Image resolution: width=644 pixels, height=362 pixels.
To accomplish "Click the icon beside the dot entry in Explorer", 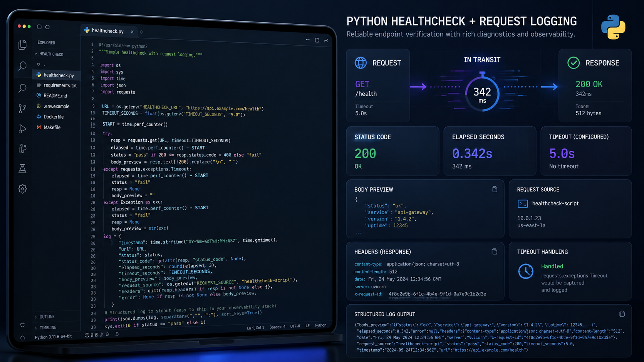I will point(39,64).
